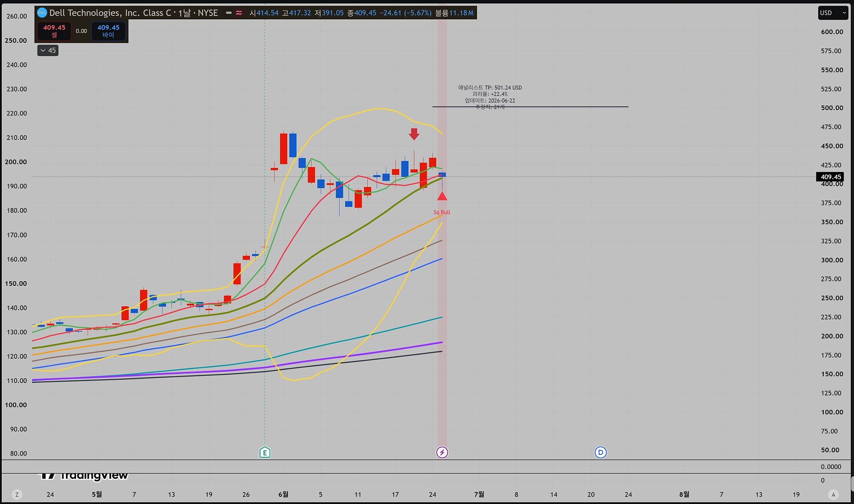Click the small dash icon after NYSE
854x504 pixels.
click(x=229, y=13)
